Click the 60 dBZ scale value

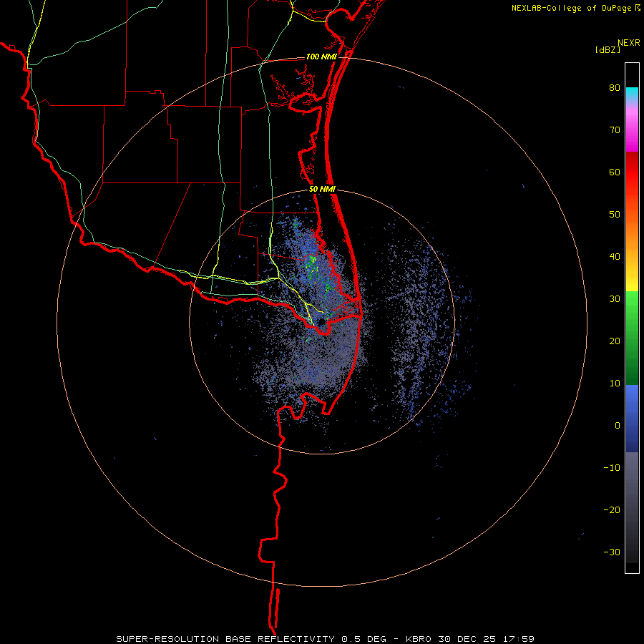615,172
